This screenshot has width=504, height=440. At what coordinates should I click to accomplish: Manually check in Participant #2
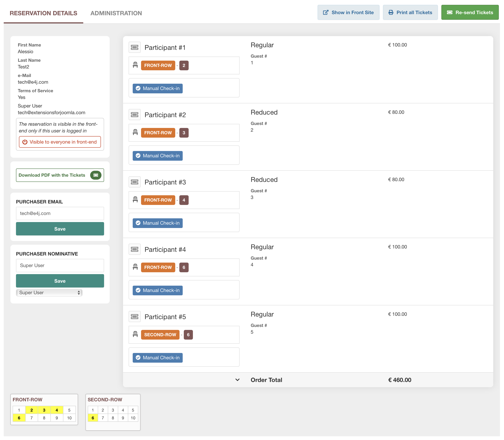158,156
